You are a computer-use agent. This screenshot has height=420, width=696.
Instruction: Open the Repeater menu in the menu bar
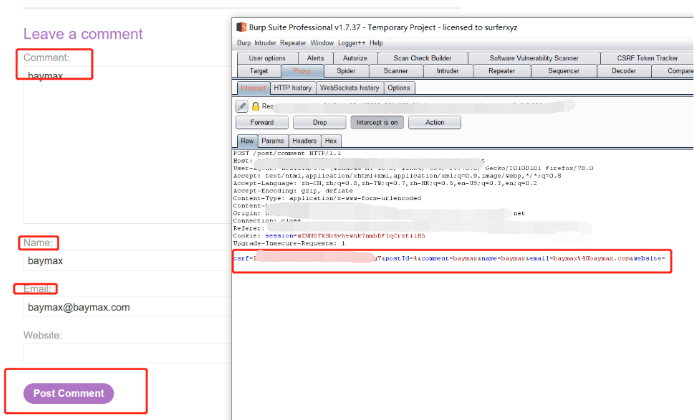point(293,43)
